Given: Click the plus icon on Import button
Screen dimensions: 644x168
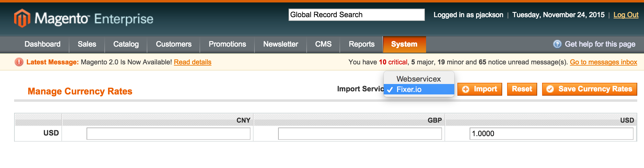Looking at the screenshot, I should tap(466, 89).
